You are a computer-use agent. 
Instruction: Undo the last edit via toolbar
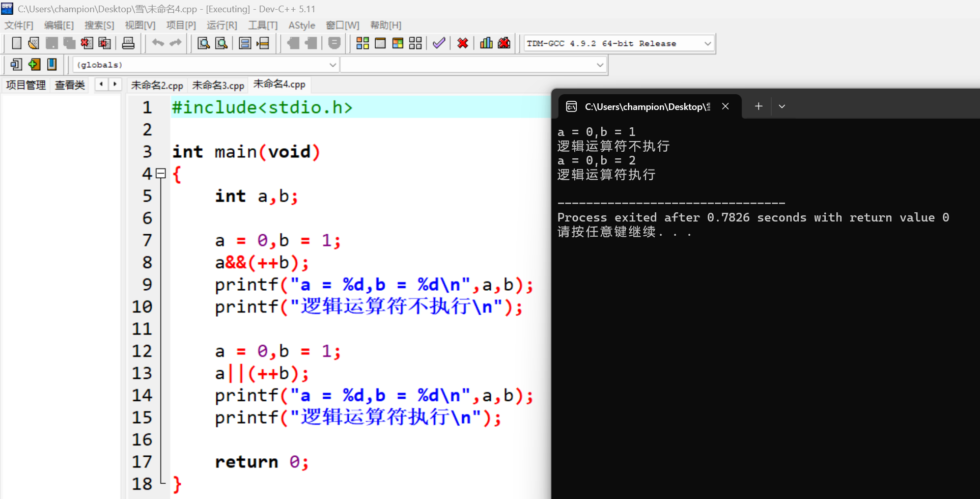coord(158,43)
